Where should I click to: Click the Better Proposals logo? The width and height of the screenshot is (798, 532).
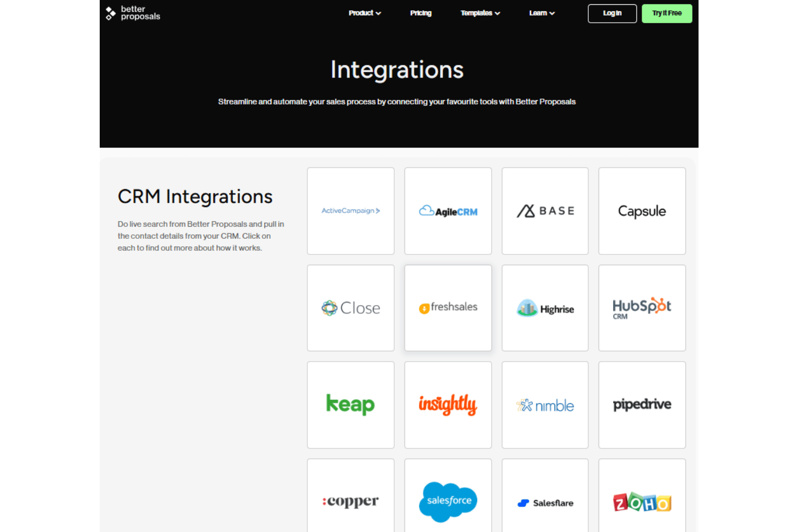[133, 13]
